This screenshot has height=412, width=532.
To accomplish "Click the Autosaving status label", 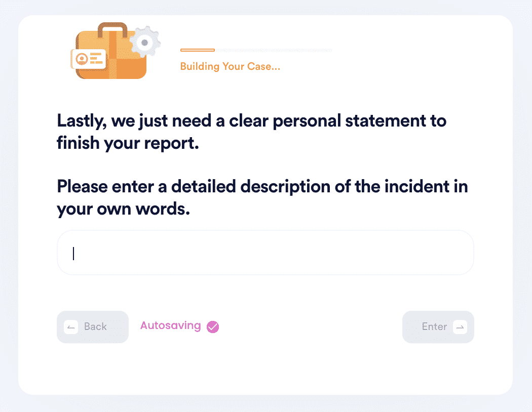I will point(171,325).
